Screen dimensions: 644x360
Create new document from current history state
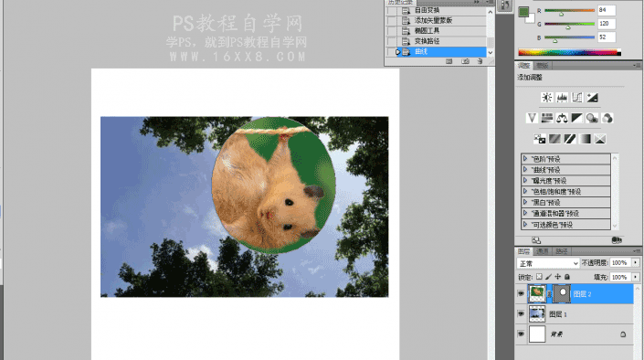(449, 61)
